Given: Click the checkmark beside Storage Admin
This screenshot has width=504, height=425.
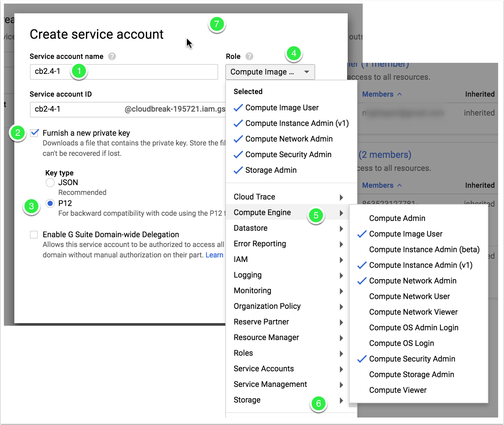Looking at the screenshot, I should [238, 170].
